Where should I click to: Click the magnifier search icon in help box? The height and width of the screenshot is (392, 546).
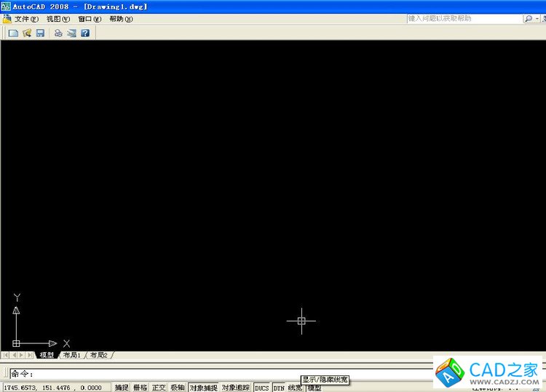pyautogui.click(x=529, y=18)
